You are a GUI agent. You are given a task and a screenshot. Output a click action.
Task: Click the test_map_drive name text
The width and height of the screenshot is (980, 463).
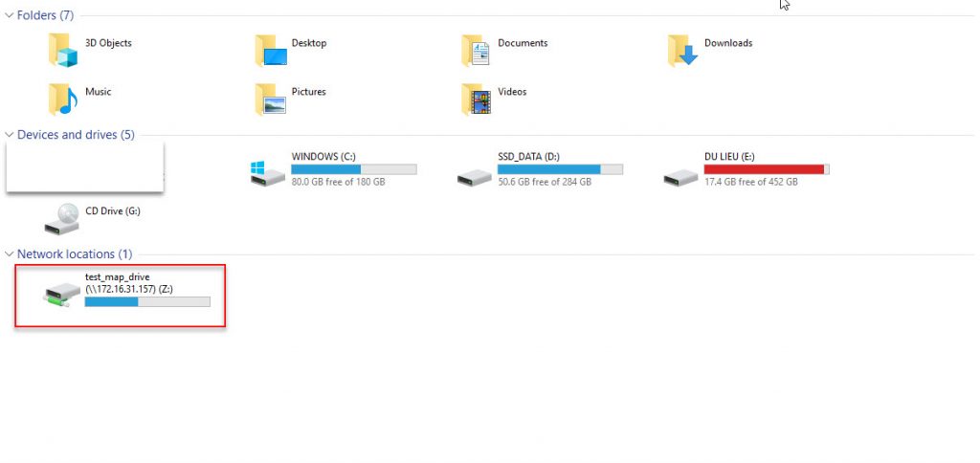118,276
